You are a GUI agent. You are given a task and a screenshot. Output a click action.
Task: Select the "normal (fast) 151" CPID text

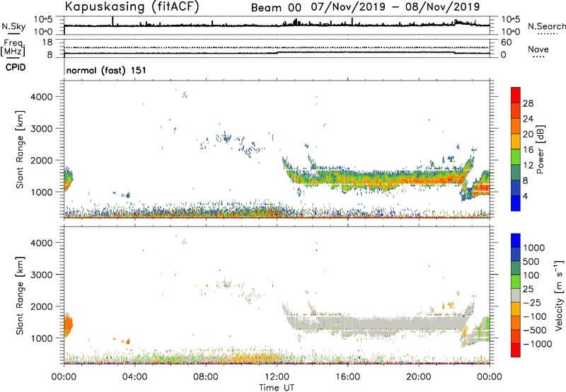[106, 70]
